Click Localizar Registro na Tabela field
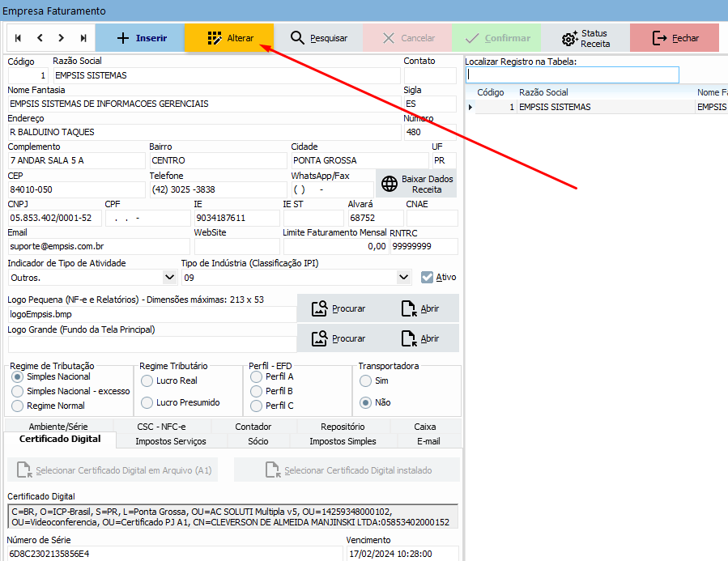Viewport: 728px width, 561px height. (572, 74)
